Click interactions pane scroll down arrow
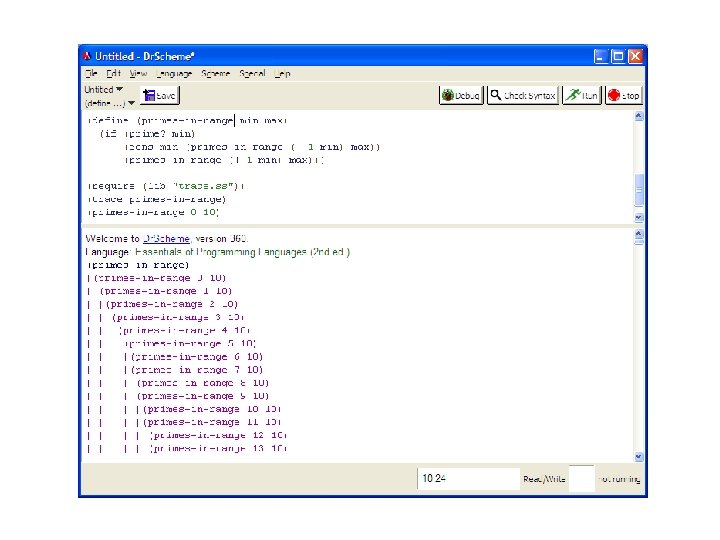720x540 pixels. click(x=638, y=457)
